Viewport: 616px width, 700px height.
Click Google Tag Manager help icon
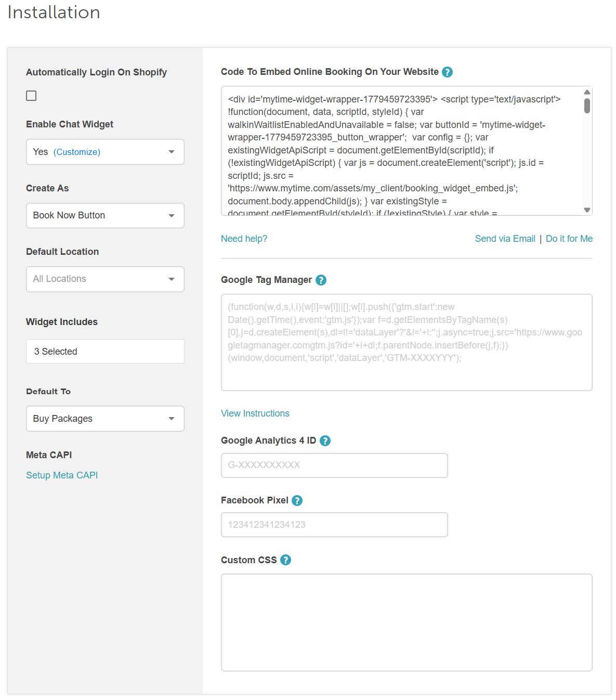pos(321,280)
